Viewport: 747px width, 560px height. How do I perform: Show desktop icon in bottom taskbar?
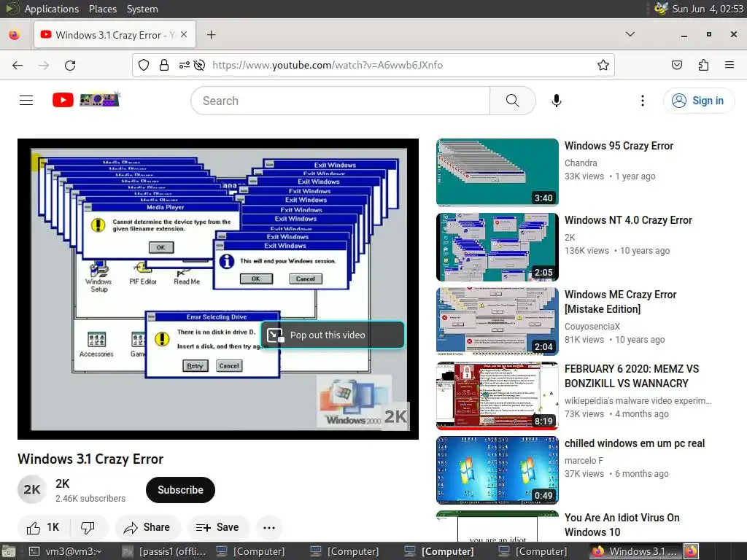pos(9,551)
